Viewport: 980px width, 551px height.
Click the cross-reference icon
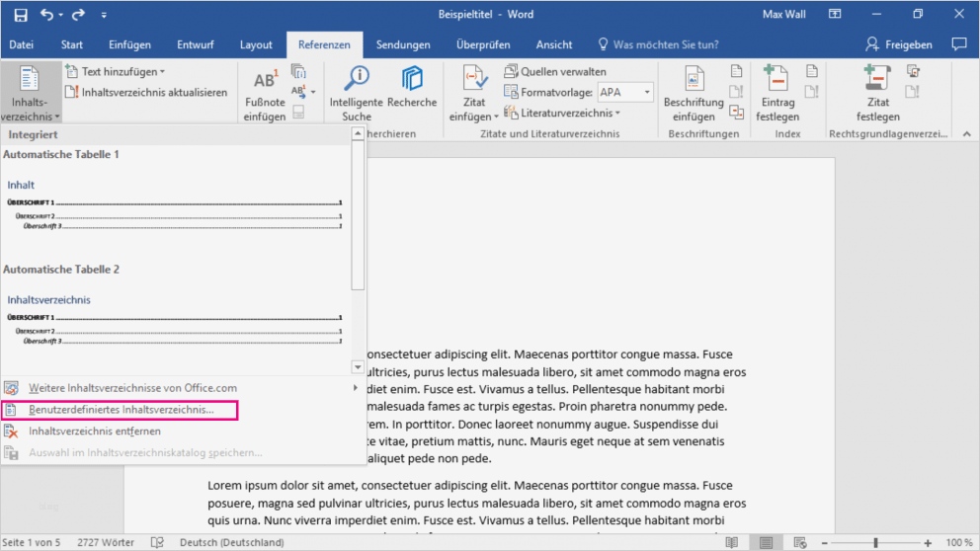coord(736,113)
